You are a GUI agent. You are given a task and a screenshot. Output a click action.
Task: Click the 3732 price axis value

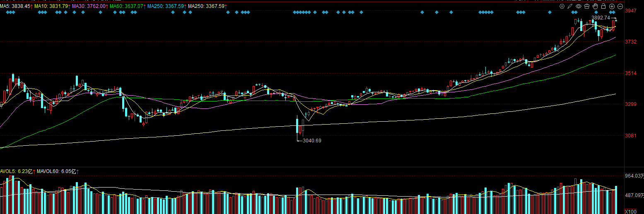[x=631, y=42]
